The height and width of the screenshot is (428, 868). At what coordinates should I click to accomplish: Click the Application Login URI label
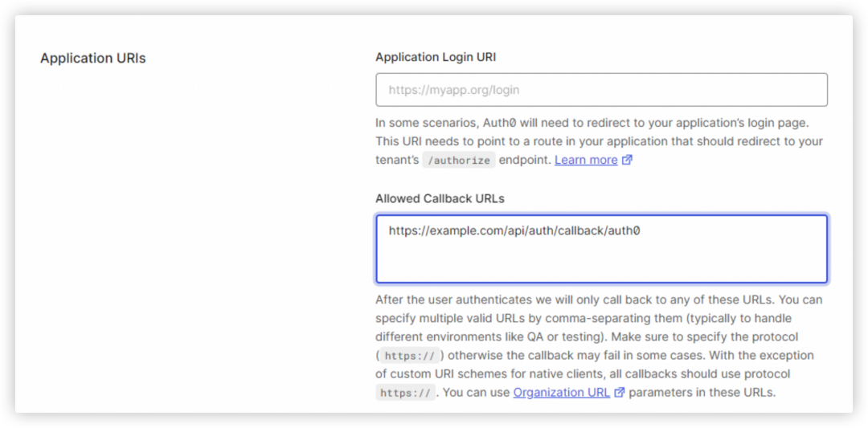pos(436,57)
